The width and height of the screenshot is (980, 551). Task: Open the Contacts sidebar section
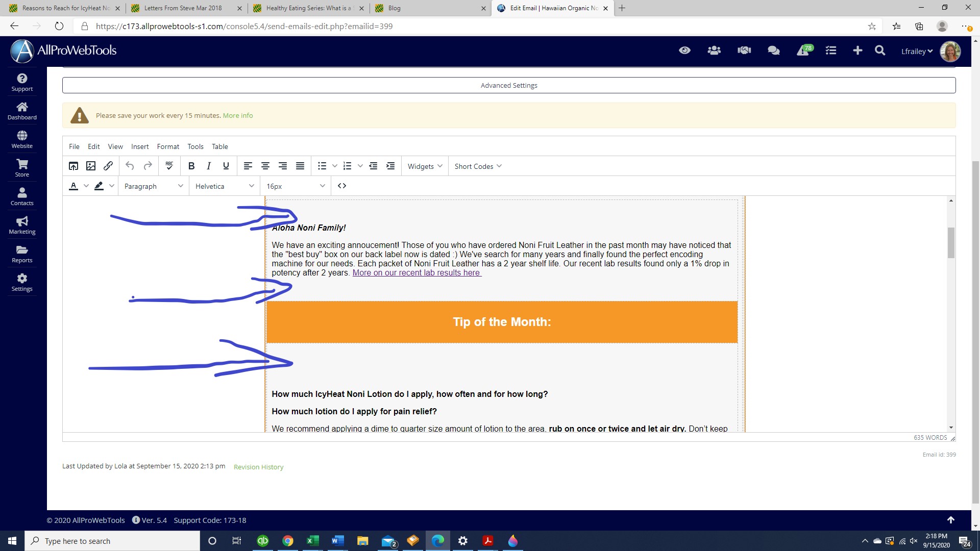tap(22, 197)
